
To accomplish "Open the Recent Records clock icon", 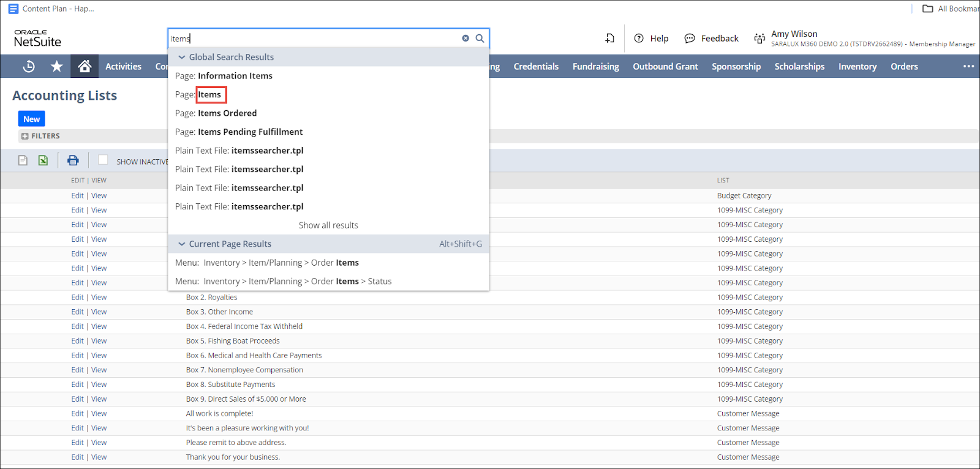I will [x=29, y=66].
